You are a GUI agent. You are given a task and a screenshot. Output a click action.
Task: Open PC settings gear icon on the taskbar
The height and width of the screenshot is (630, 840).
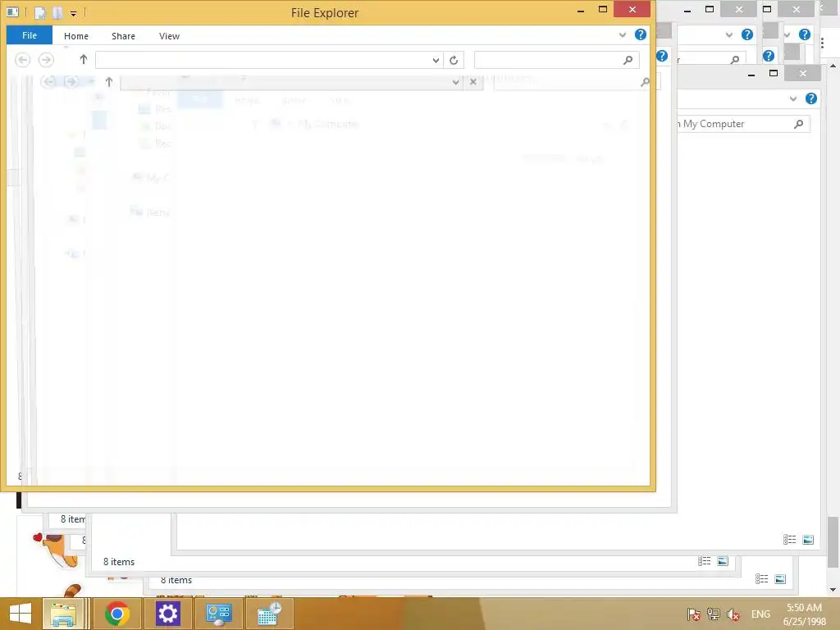[167, 614]
